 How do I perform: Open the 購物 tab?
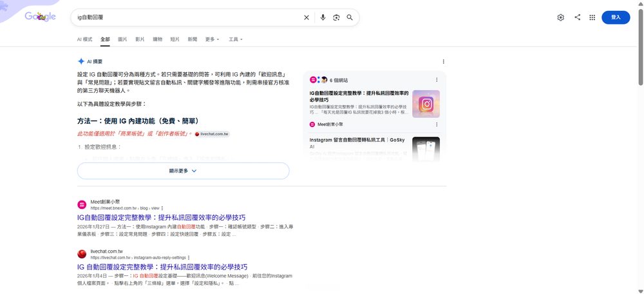pyautogui.click(x=157, y=39)
